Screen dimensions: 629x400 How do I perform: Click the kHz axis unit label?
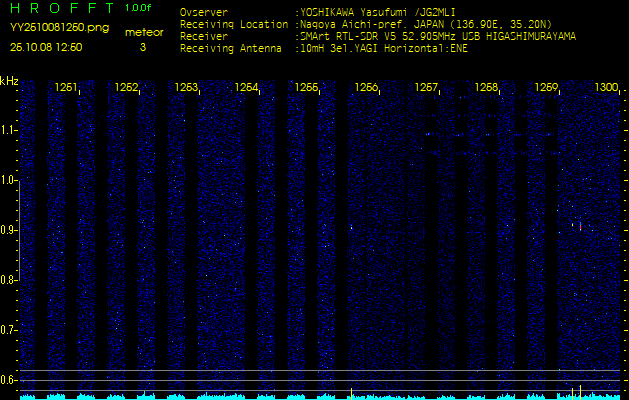click(x=9, y=81)
